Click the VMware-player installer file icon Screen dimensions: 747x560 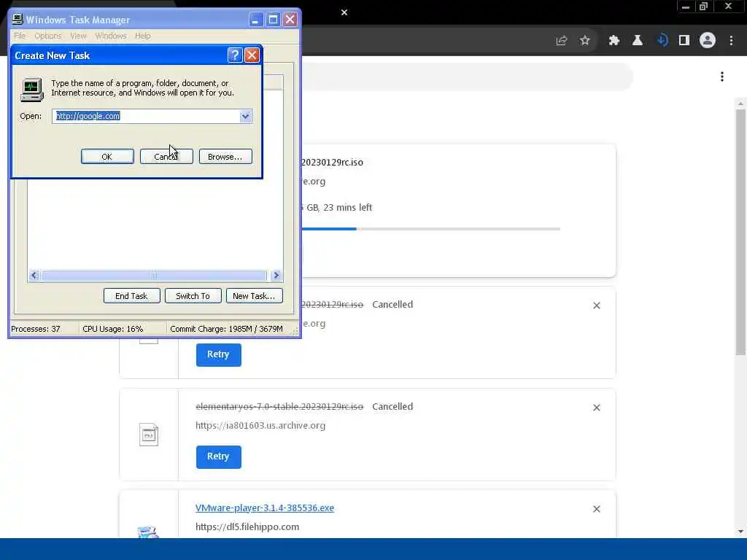[x=147, y=532]
